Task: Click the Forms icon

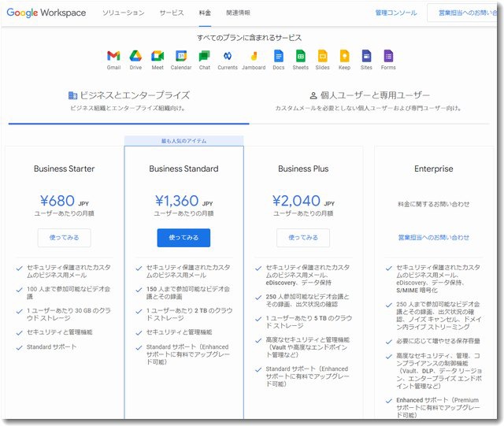Action: [x=388, y=56]
